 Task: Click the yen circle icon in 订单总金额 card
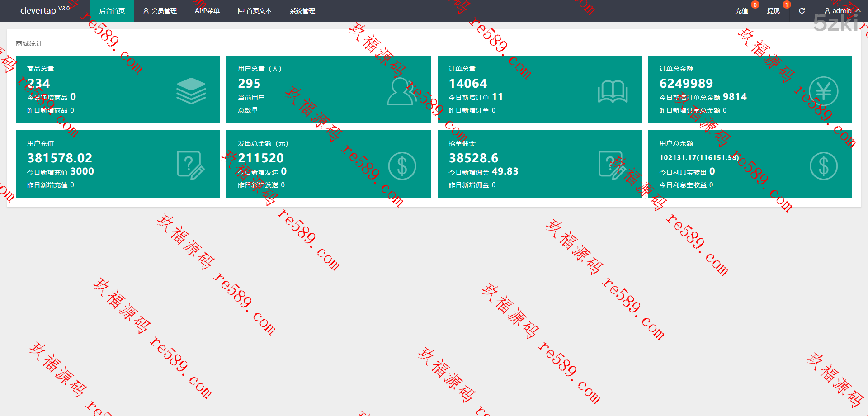823,91
